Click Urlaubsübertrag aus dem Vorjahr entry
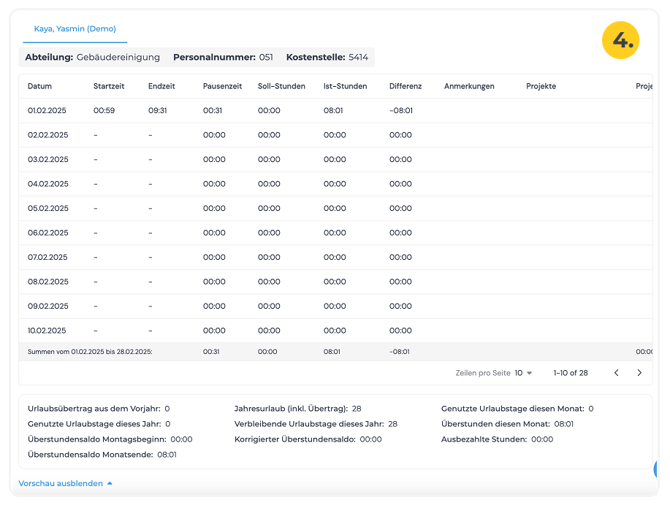This screenshot has height=508, width=670. click(99, 409)
